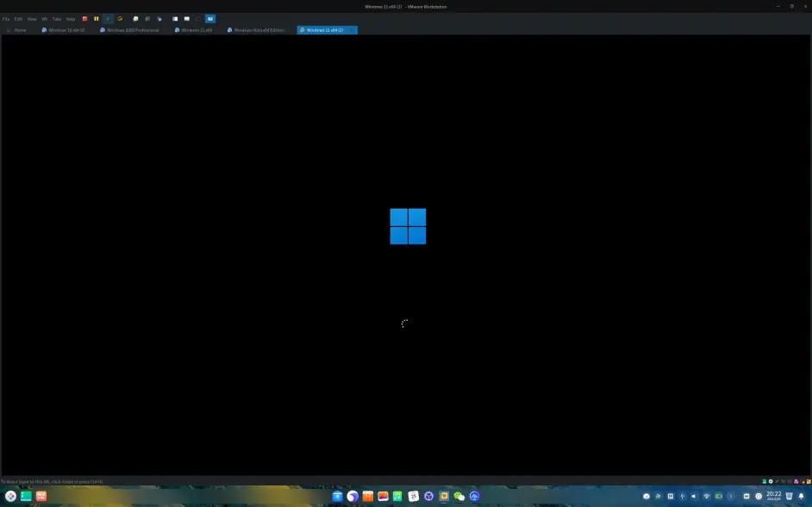Maximize or restore the VMware Workstation window
Image resolution: width=812 pixels, height=507 pixels.
tap(792, 6)
